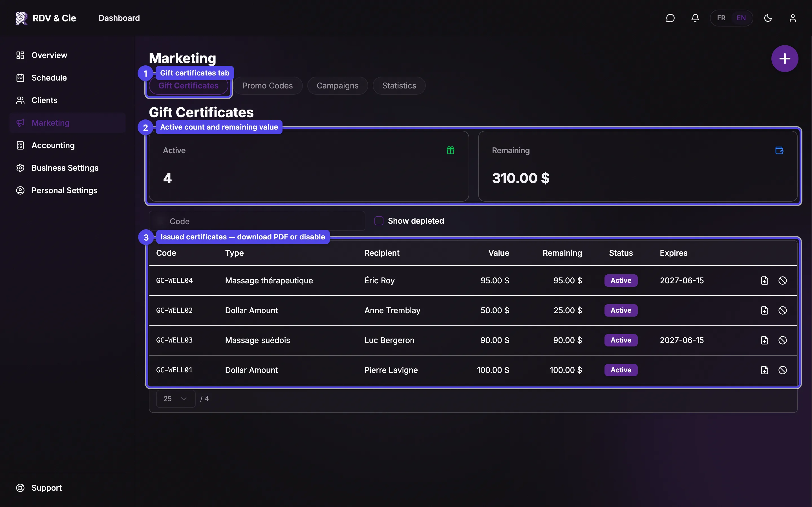
Task: Switch language to FR
Action: click(x=721, y=18)
